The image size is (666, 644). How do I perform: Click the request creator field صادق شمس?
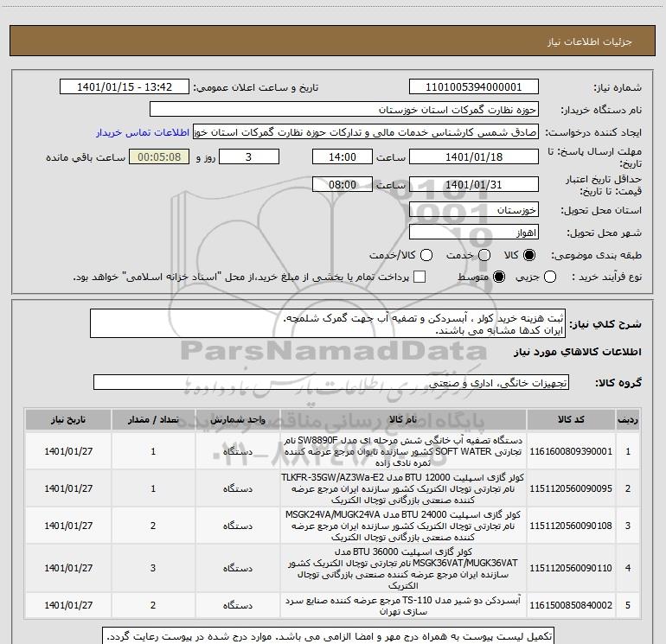366,131
